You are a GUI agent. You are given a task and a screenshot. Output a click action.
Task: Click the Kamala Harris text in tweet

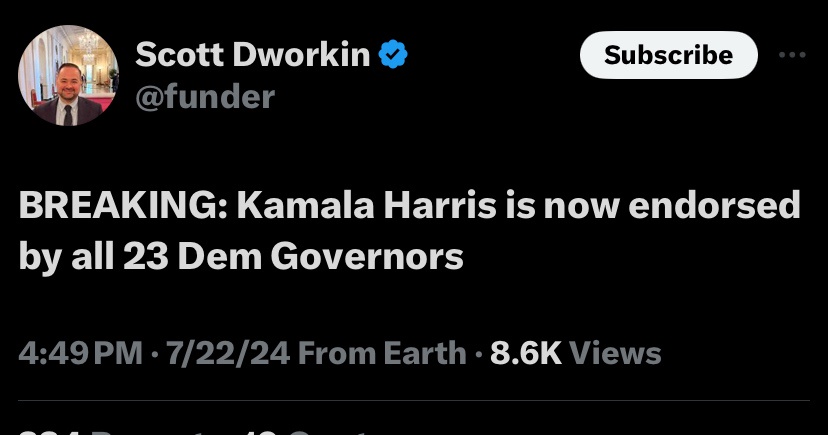point(366,205)
